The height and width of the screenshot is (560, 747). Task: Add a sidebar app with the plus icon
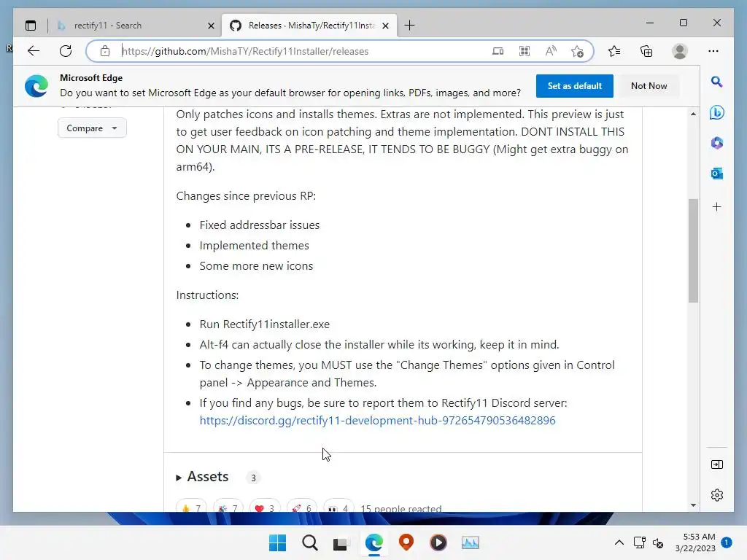coord(716,206)
